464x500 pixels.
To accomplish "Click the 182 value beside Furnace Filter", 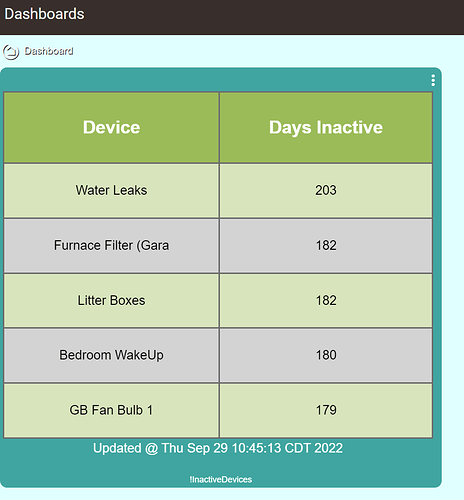I will pos(326,246).
